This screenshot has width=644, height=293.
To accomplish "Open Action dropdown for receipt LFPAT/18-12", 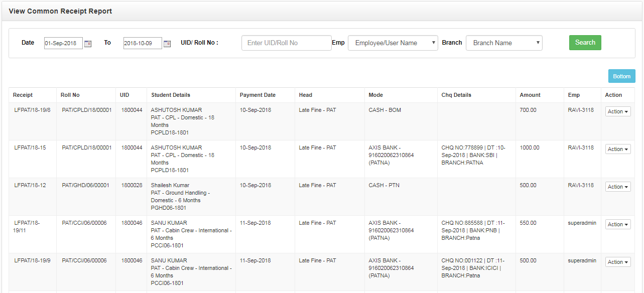I will [x=618, y=187].
